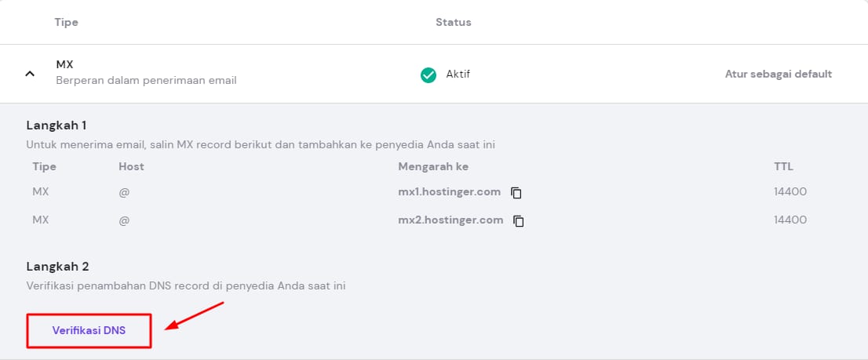Click the MX record title
The height and width of the screenshot is (360, 868).
64,64
